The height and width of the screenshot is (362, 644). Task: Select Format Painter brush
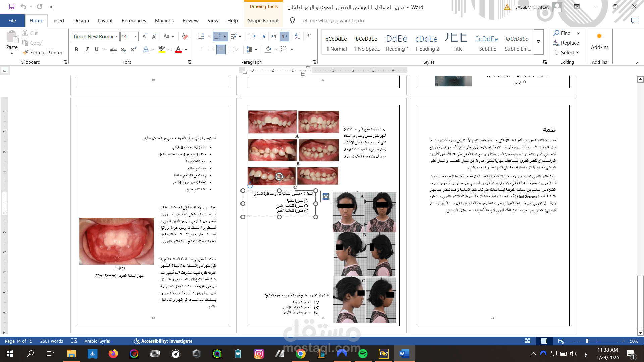pos(43,52)
